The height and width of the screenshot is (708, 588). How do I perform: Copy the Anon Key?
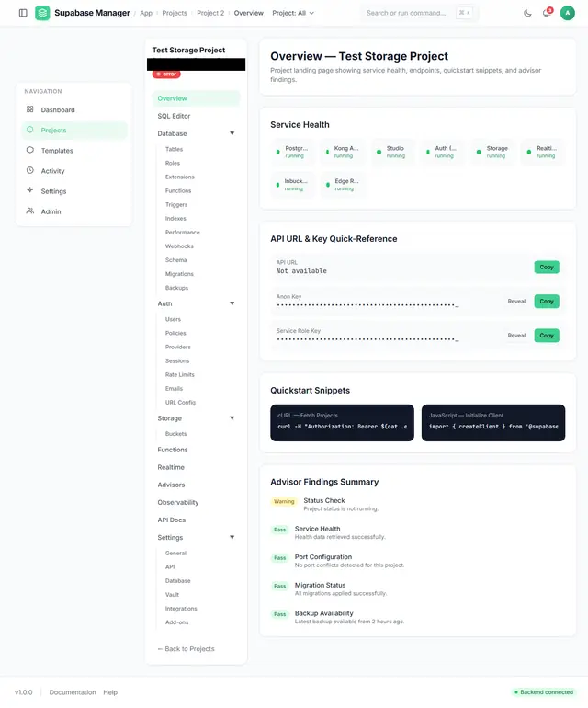547,302
